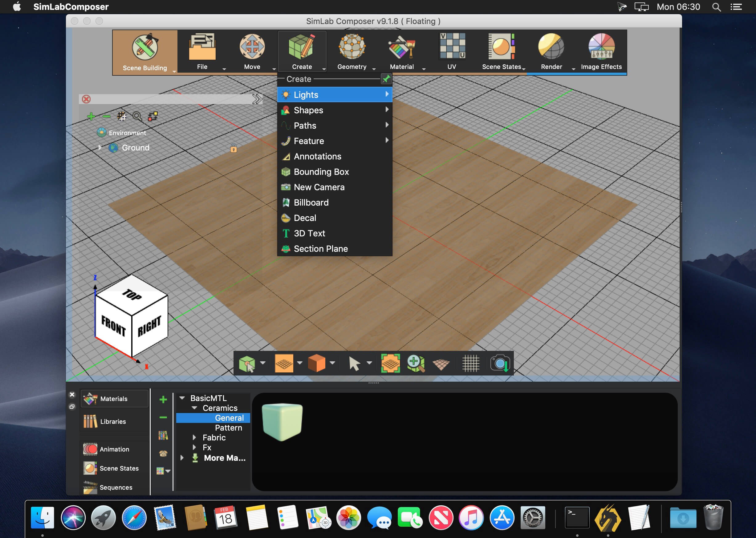Pin the Create menu panel
This screenshot has width=756, height=538.
[386, 79]
